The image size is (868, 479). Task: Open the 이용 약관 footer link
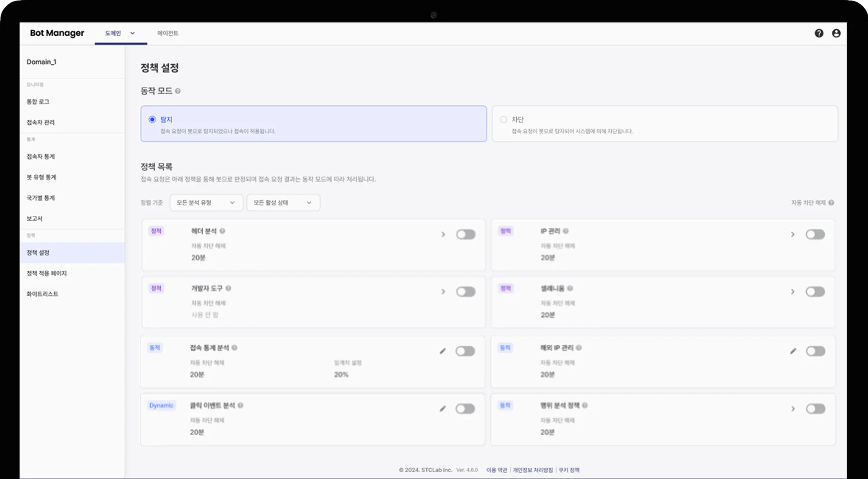pyautogui.click(x=496, y=470)
